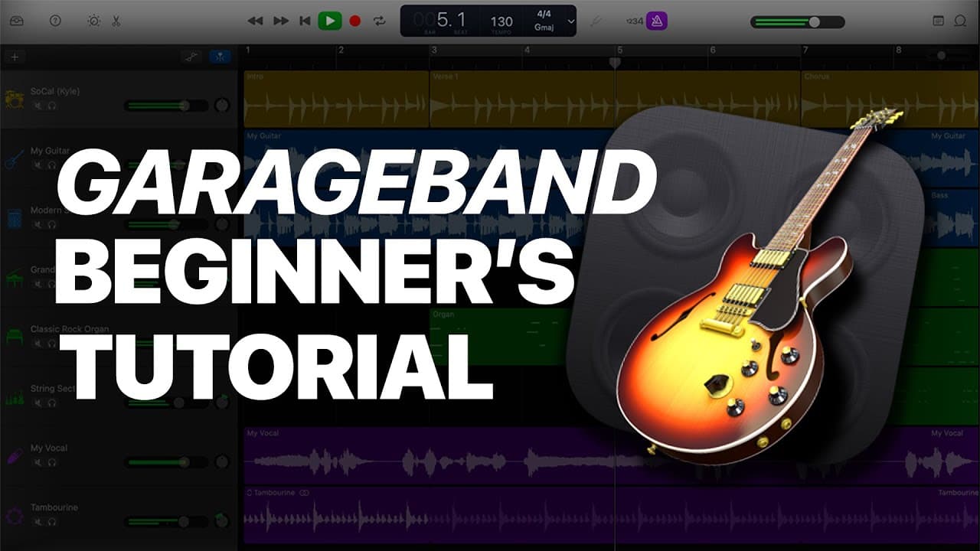
Task: Select the Tambourine track name
Action: point(54,507)
